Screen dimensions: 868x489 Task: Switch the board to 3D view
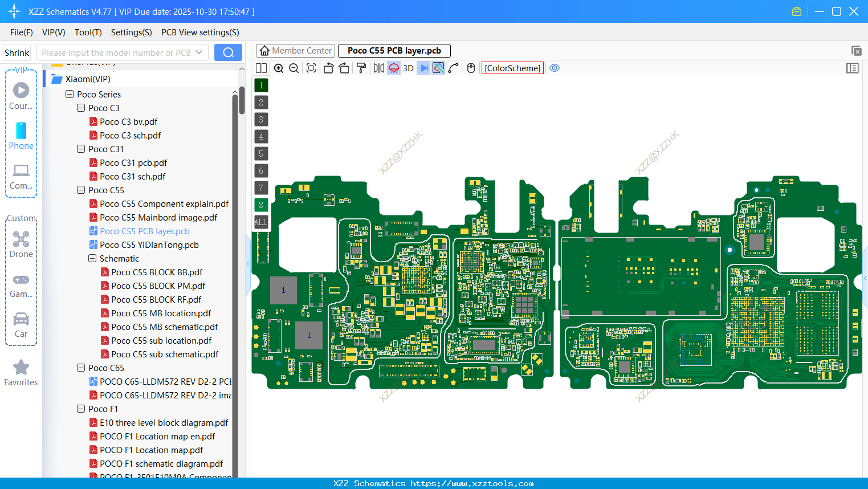pos(407,68)
